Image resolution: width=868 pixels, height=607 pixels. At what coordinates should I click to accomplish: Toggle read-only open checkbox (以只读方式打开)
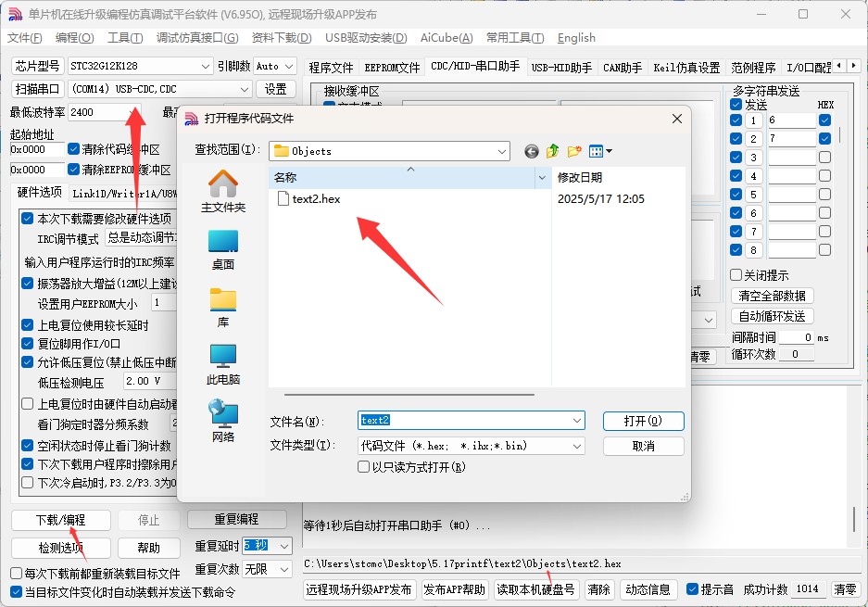364,467
